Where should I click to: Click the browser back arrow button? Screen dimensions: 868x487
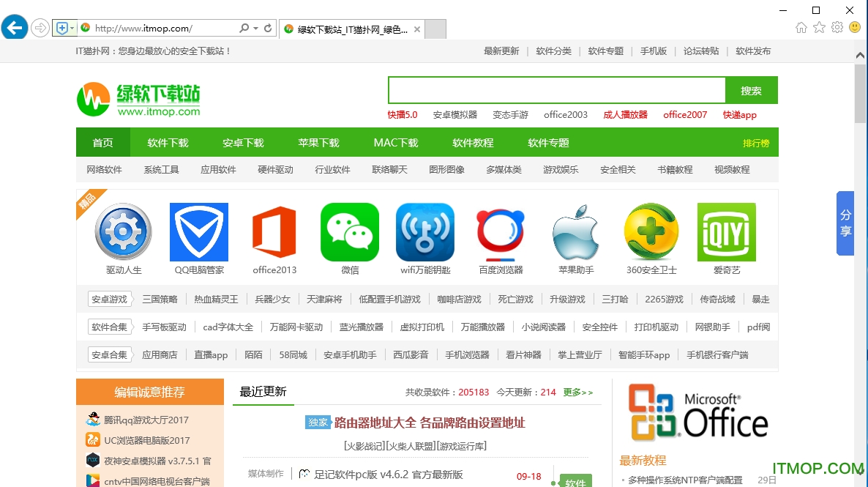[15, 27]
